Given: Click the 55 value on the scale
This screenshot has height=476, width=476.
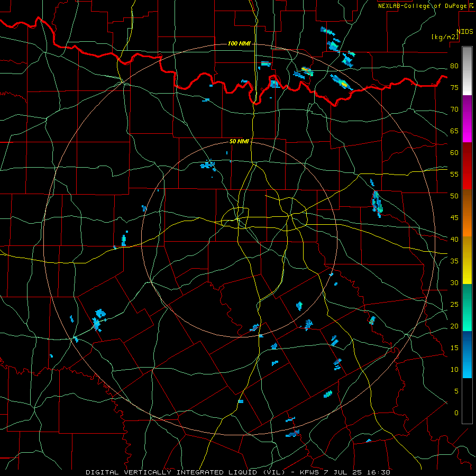Looking at the screenshot, I should pos(454,174).
